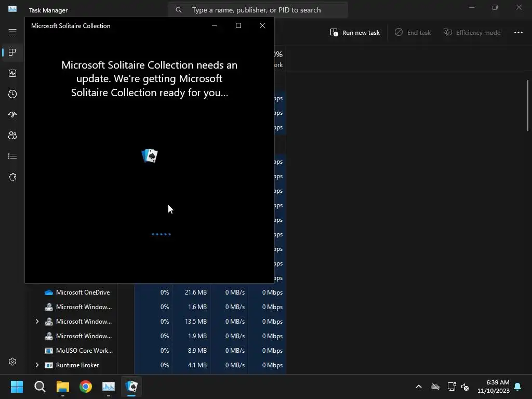This screenshot has width=532, height=399.
Task: Click the 13.5 MB memory value
Action: (x=195, y=321)
